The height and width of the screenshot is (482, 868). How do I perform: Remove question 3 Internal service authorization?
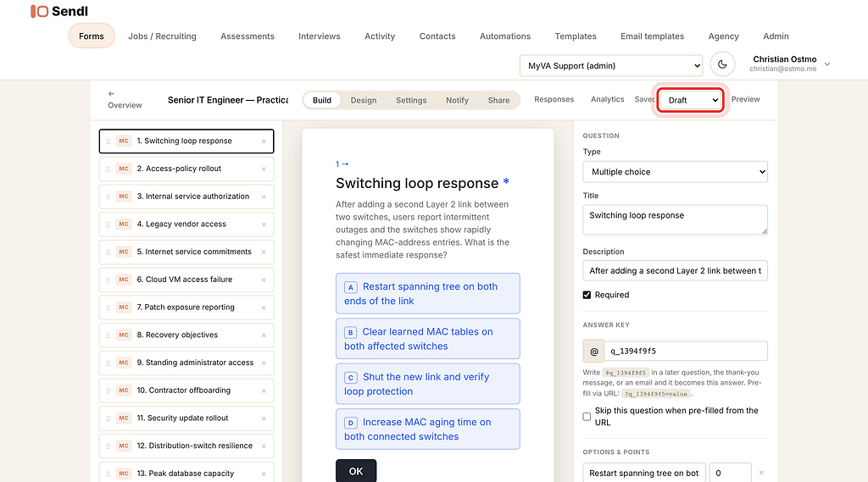pos(264,197)
